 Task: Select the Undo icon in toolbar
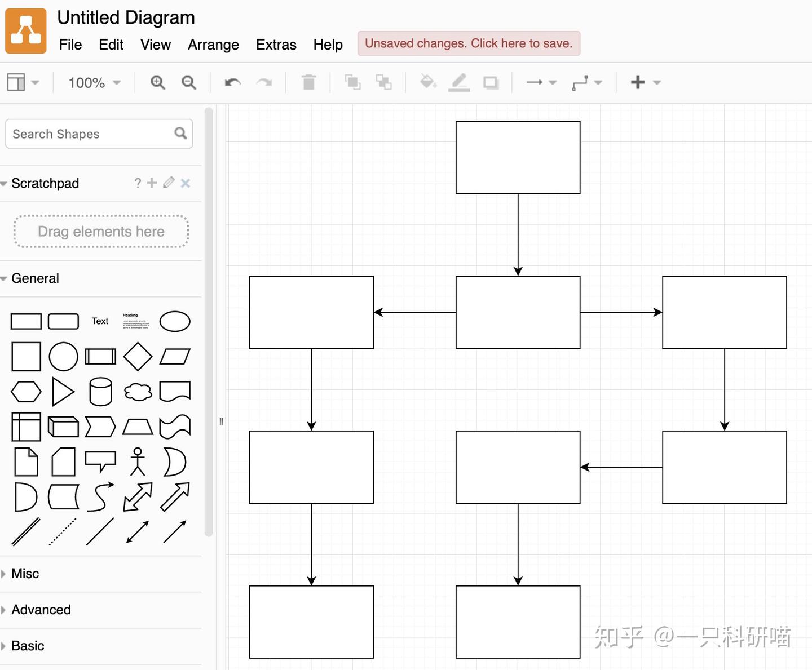(231, 82)
